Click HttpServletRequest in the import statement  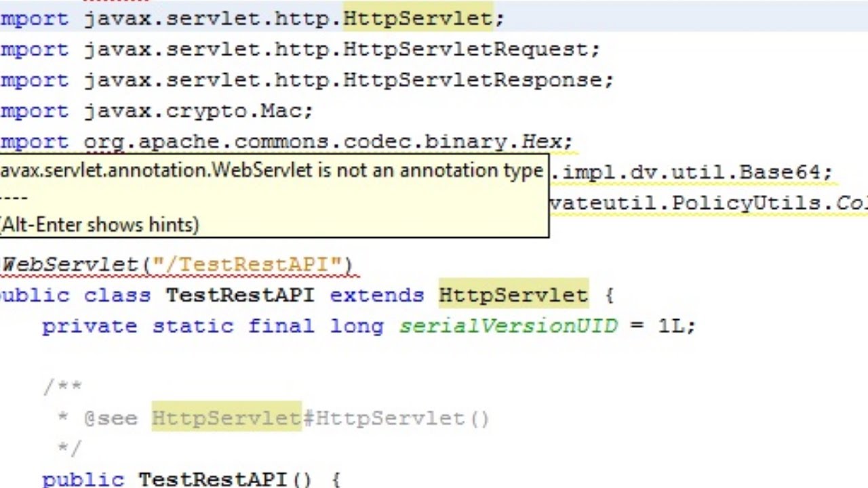(x=465, y=49)
